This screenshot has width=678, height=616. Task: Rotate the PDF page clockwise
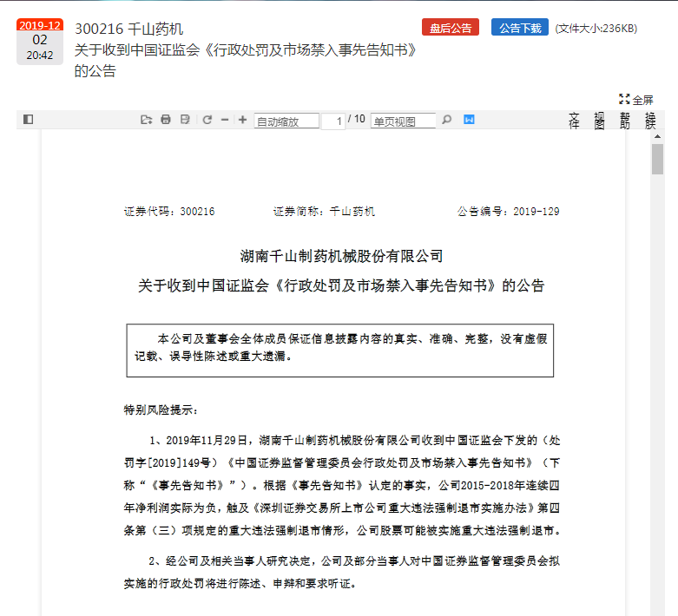[x=207, y=120]
